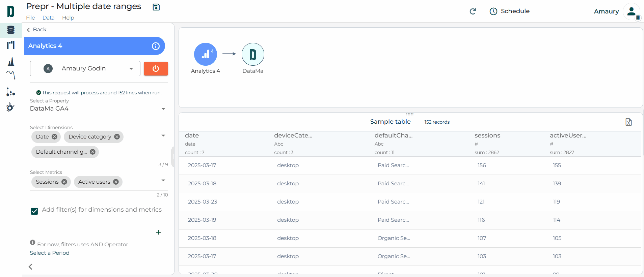The width and height of the screenshot is (644, 277).
Task: Open the Data menu
Action: click(48, 18)
